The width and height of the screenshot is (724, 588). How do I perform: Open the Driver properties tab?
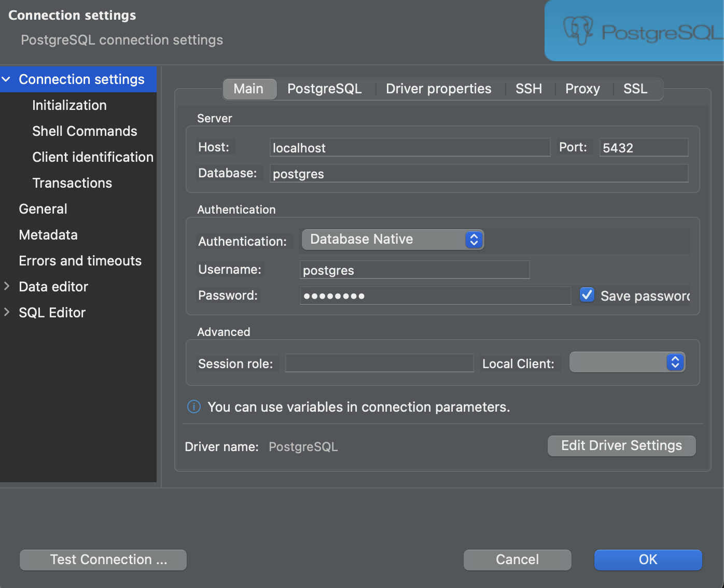click(x=439, y=89)
